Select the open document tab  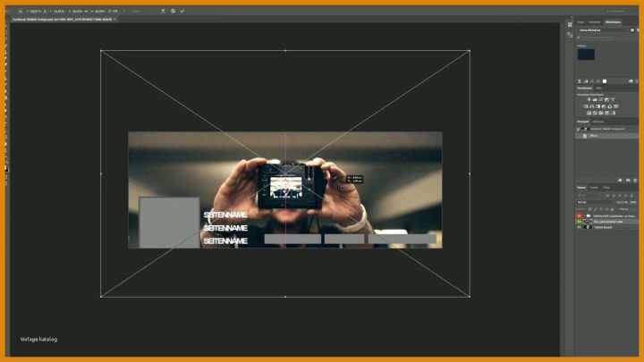click(62, 19)
